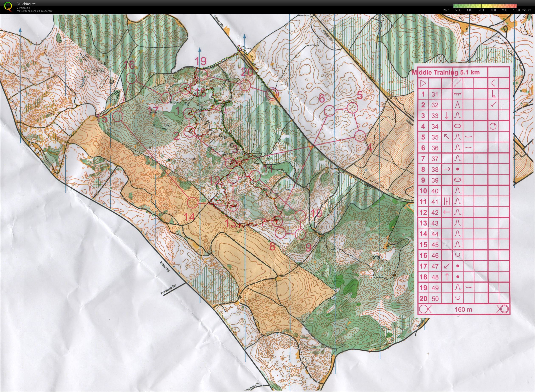Screen dimensions: 535x392
Task: Click control circle 9 on the map
Action: [300, 234]
